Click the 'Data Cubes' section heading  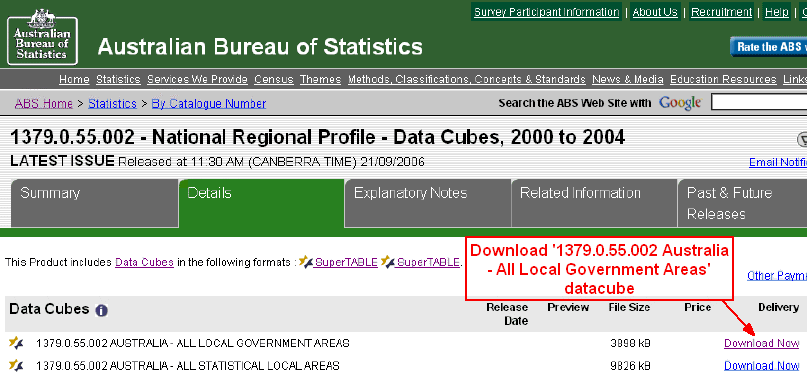point(49,309)
